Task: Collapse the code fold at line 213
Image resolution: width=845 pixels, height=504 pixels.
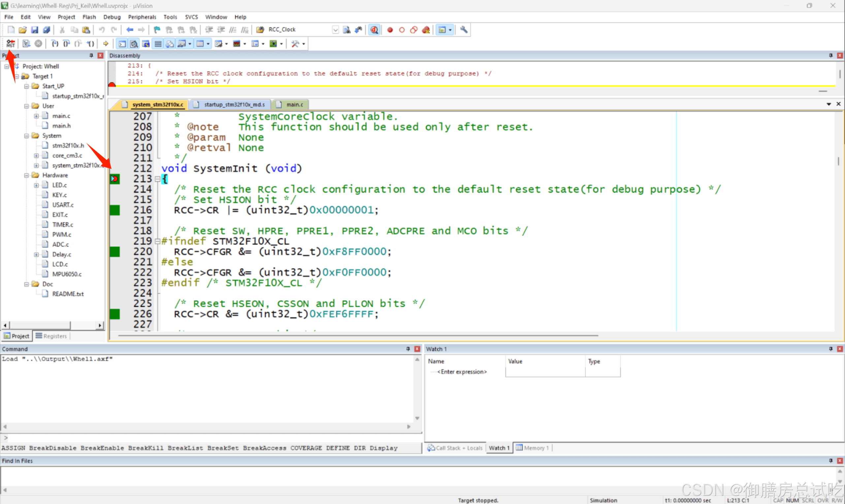Action: [x=157, y=179]
